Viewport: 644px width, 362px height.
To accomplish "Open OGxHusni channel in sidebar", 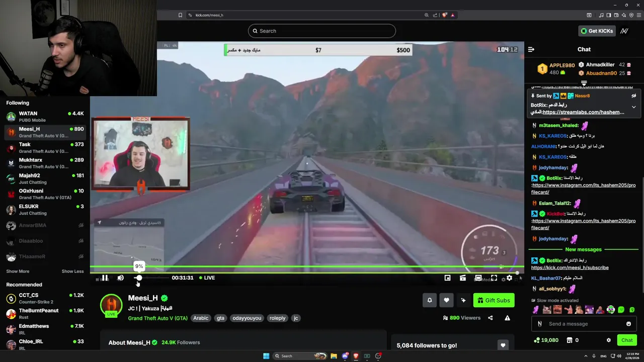I will 45,194.
